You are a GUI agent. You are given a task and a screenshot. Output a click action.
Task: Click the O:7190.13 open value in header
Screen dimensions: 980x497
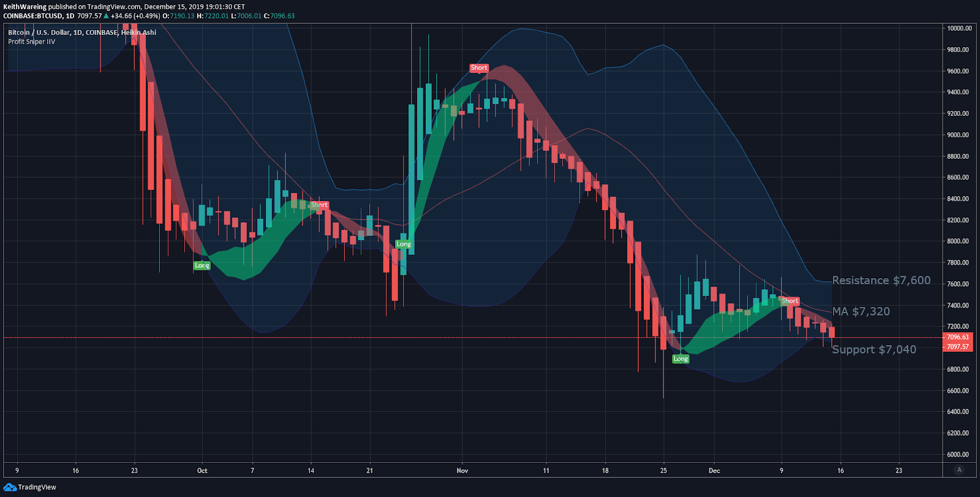pos(178,16)
